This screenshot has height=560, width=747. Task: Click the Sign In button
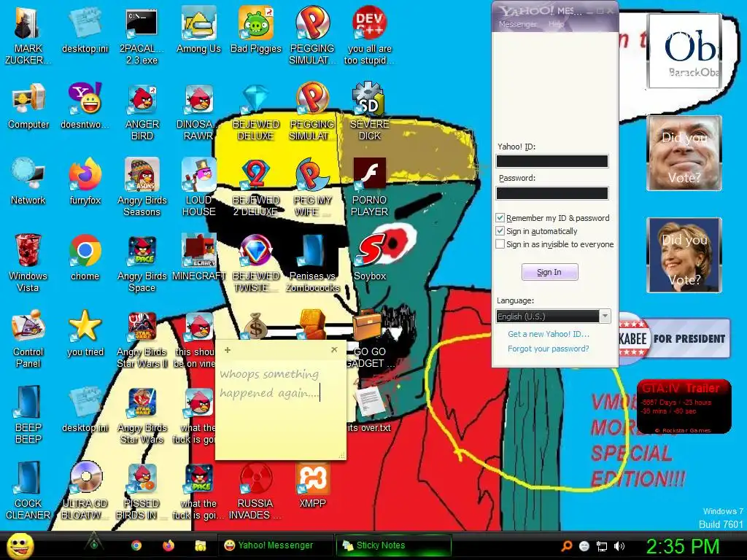[550, 273]
